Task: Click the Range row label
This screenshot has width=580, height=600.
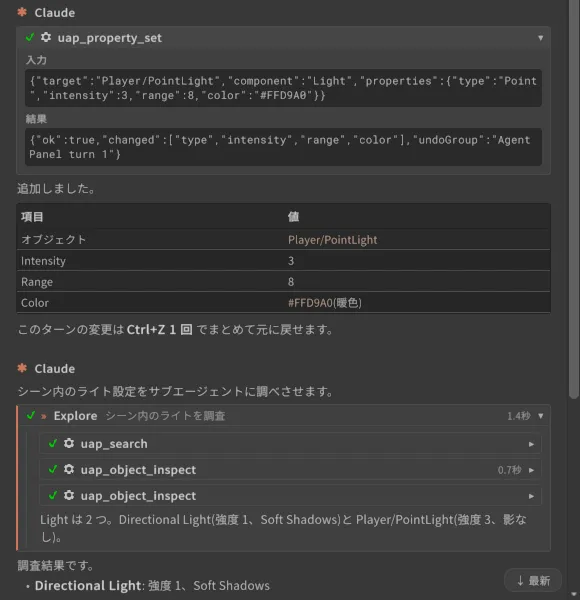Action: [x=37, y=282]
